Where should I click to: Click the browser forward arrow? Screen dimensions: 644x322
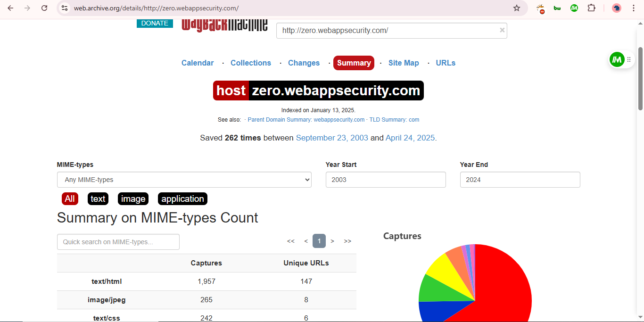[27, 8]
